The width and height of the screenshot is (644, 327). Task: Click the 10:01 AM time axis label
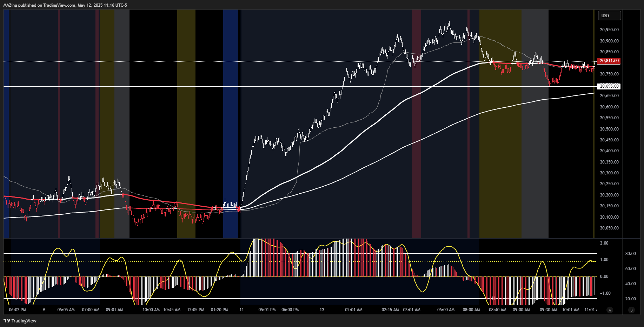[571, 310]
